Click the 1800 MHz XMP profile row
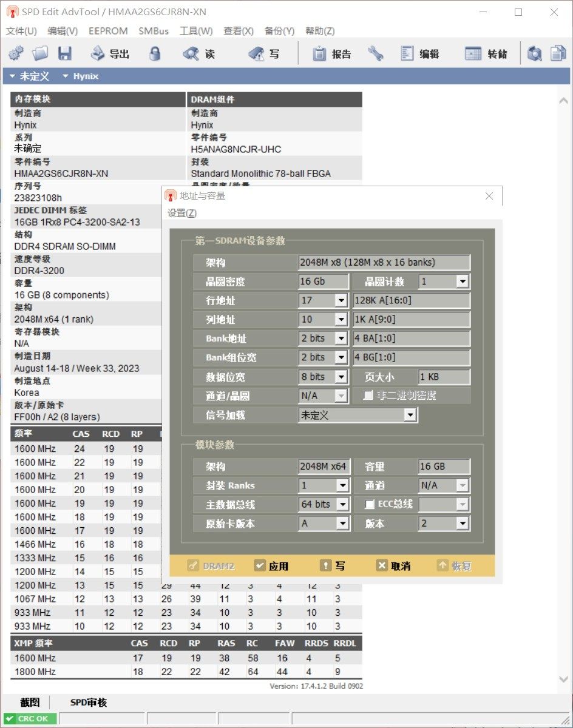Viewport: 573px width, 728px height. pos(186,672)
